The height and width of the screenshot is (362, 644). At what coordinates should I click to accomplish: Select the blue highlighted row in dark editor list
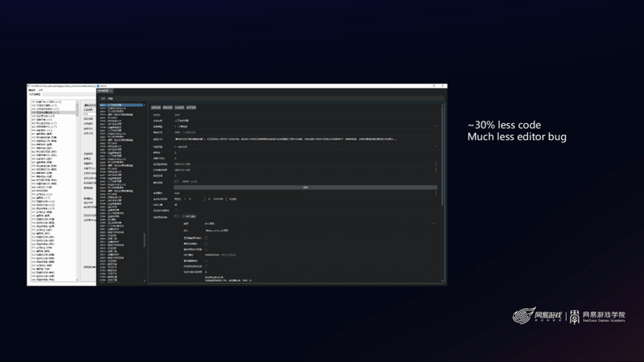pos(122,105)
